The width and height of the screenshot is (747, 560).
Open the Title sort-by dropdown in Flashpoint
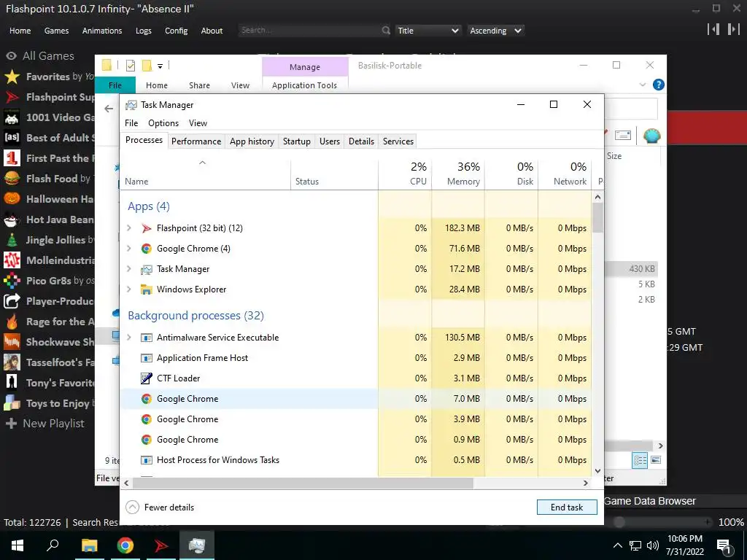[427, 31]
